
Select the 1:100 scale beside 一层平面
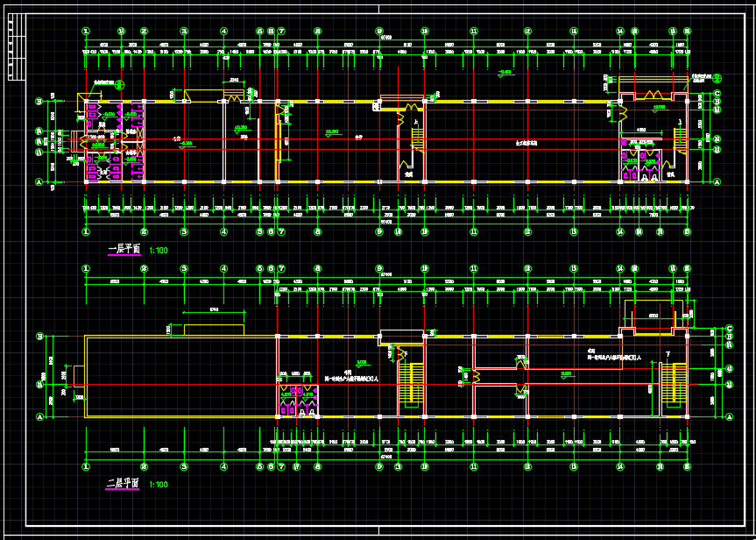pos(159,251)
